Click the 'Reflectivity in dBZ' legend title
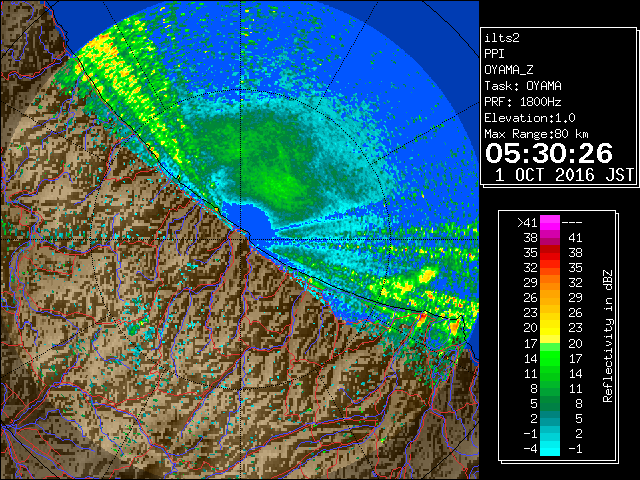The width and height of the screenshot is (640, 480). 607,336
